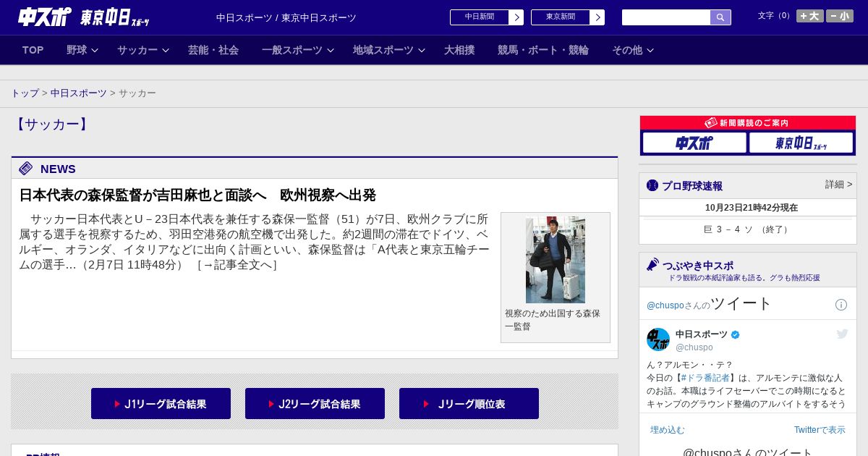Open 詳細 details link for baseball scores

839,185
